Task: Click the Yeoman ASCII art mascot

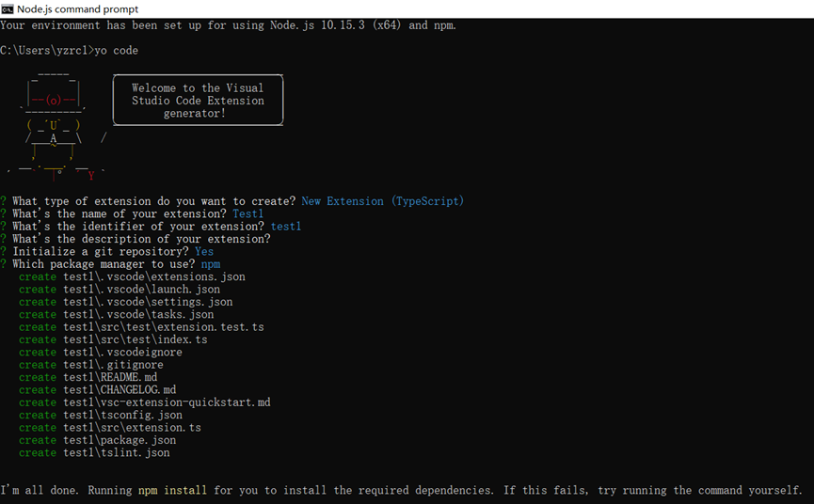Action: click(54, 122)
